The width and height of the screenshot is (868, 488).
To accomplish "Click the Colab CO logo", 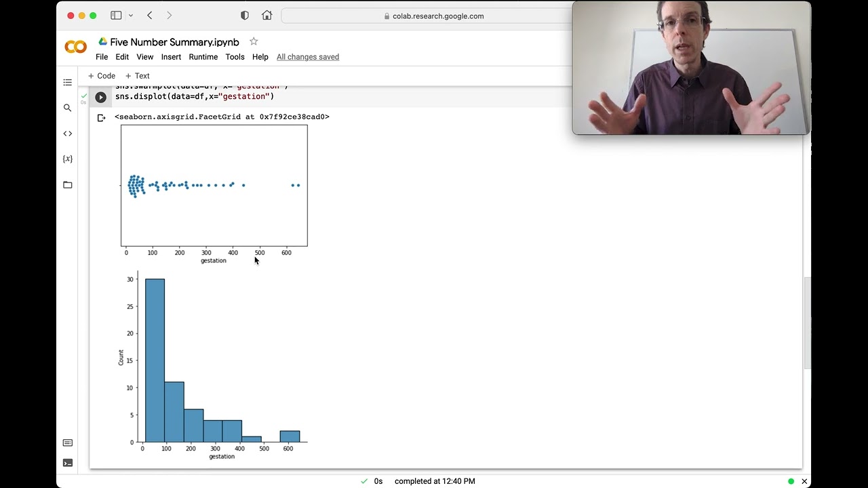I will coord(75,47).
